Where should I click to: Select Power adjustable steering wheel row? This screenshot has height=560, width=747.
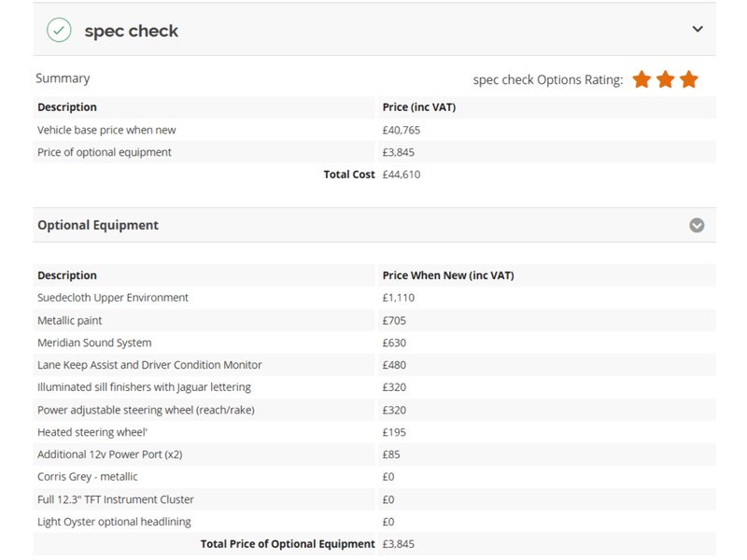(374, 410)
